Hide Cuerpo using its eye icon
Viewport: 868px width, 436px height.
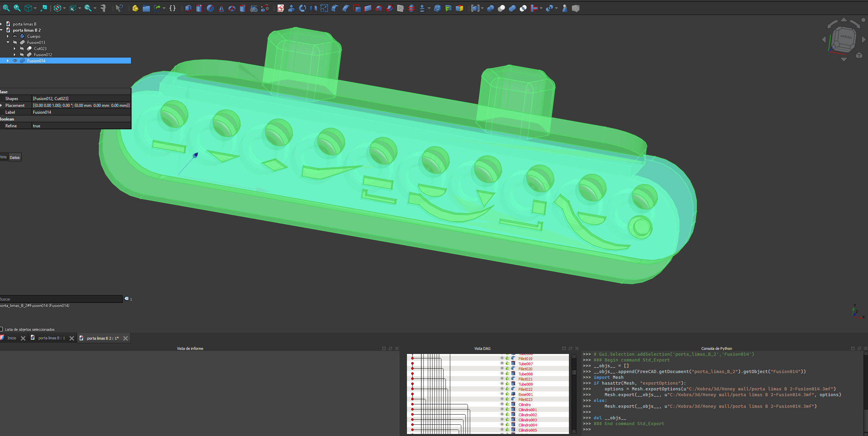15,36
